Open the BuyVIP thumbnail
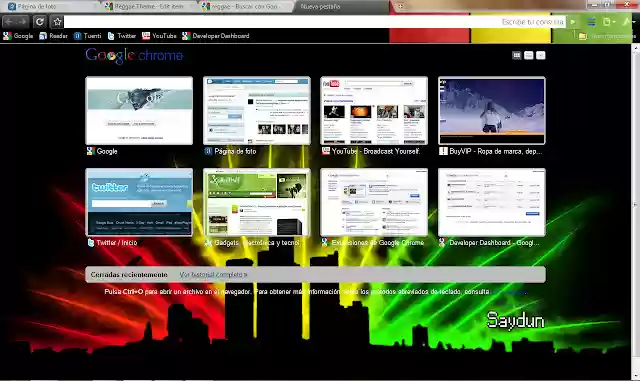The image size is (640, 381). 491,111
